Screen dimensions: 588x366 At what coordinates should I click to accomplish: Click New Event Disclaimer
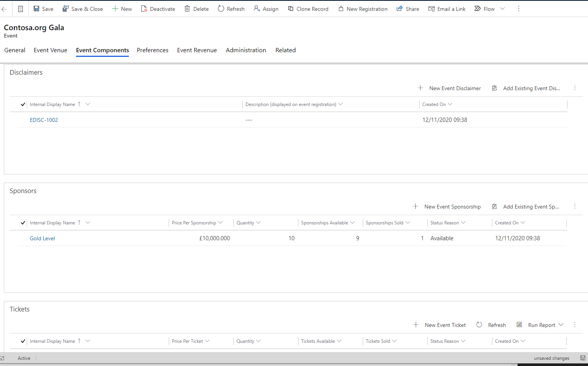click(449, 88)
